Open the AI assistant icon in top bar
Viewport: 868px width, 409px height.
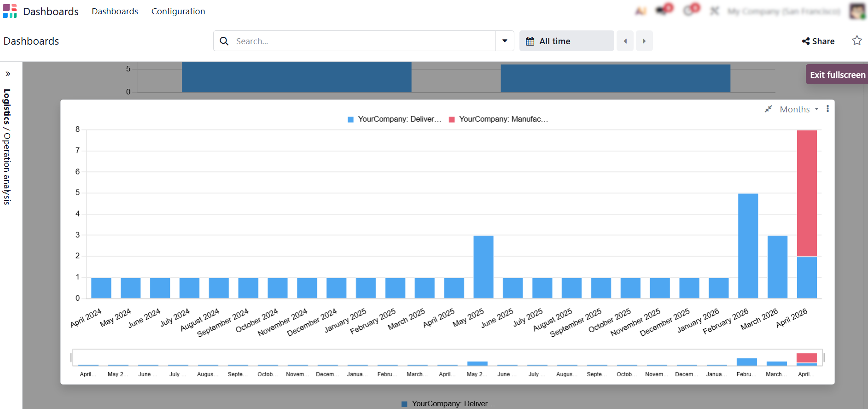click(x=641, y=11)
